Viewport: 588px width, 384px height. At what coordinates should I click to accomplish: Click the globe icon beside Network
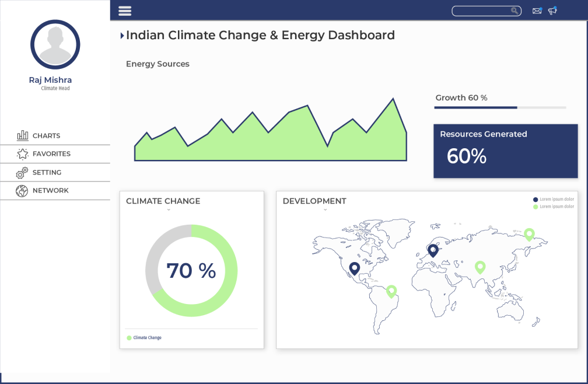pyautogui.click(x=22, y=191)
